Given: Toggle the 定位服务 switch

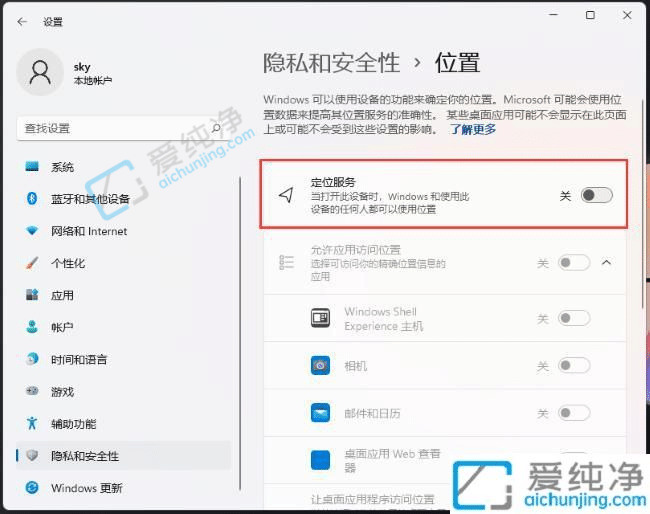Looking at the screenshot, I should point(597,195).
